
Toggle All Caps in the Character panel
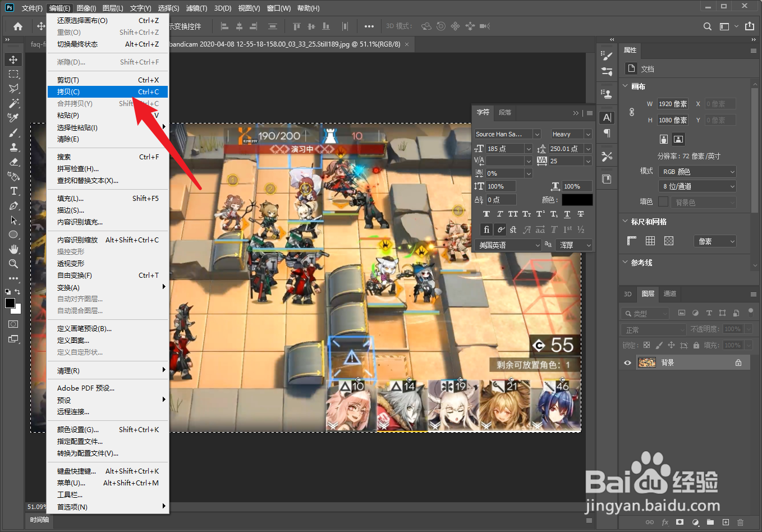pyautogui.click(x=513, y=214)
